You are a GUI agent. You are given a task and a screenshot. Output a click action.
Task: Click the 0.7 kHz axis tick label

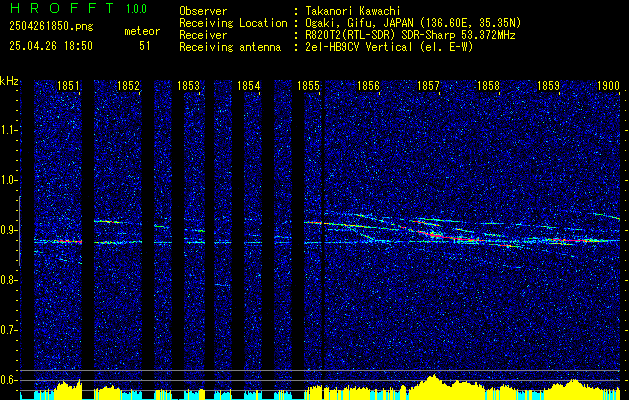(x=7, y=331)
